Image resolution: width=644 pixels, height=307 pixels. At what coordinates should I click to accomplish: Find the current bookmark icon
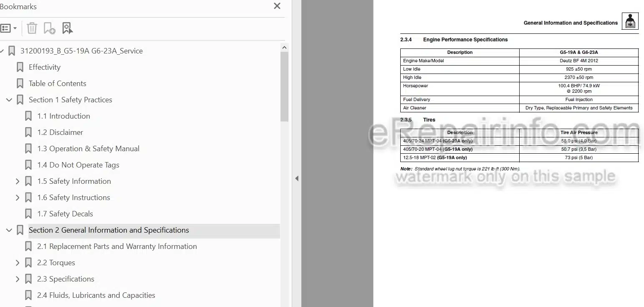(x=67, y=28)
